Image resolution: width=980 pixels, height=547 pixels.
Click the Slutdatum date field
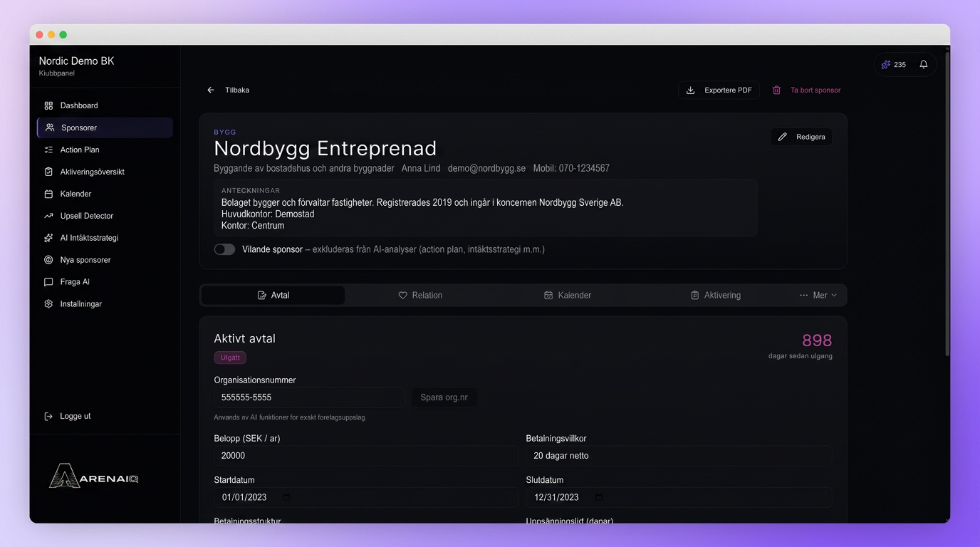(679, 497)
